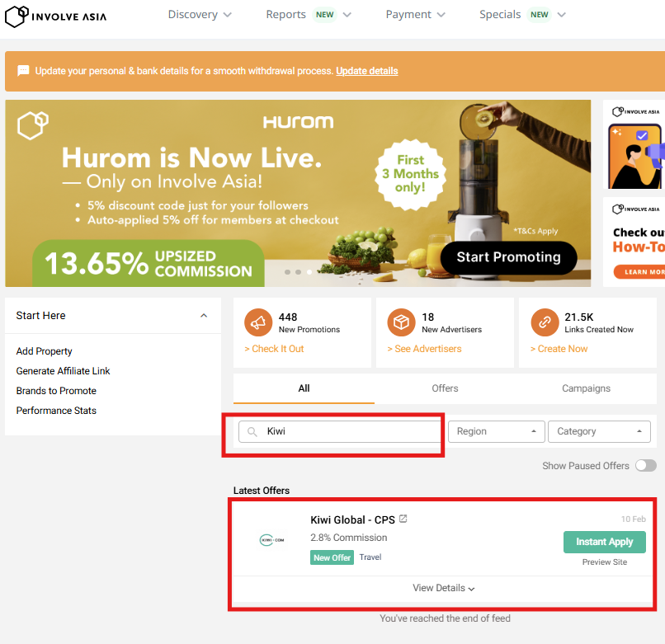
Task: Expand View Details for Kiwi Global
Action: [443, 588]
